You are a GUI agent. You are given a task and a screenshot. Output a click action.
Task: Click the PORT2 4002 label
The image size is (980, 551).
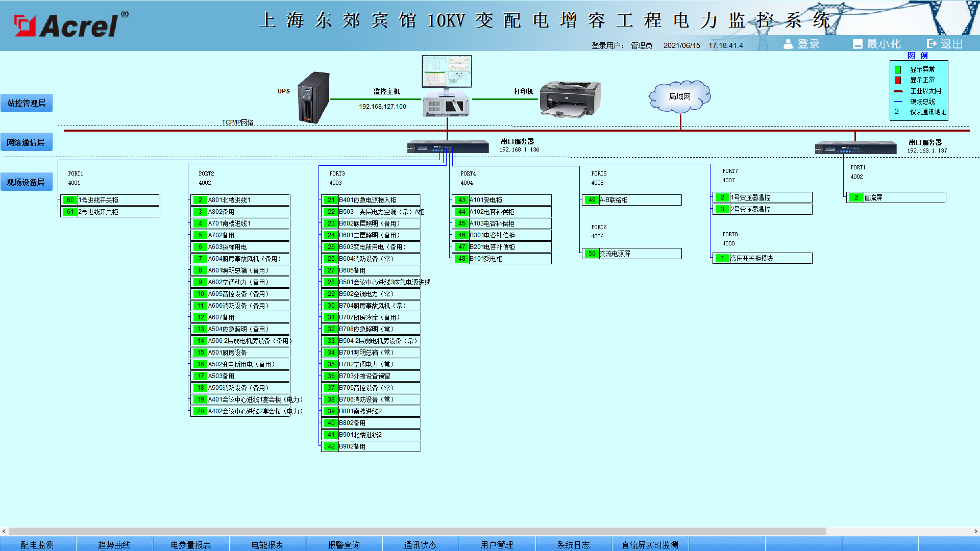(x=206, y=178)
